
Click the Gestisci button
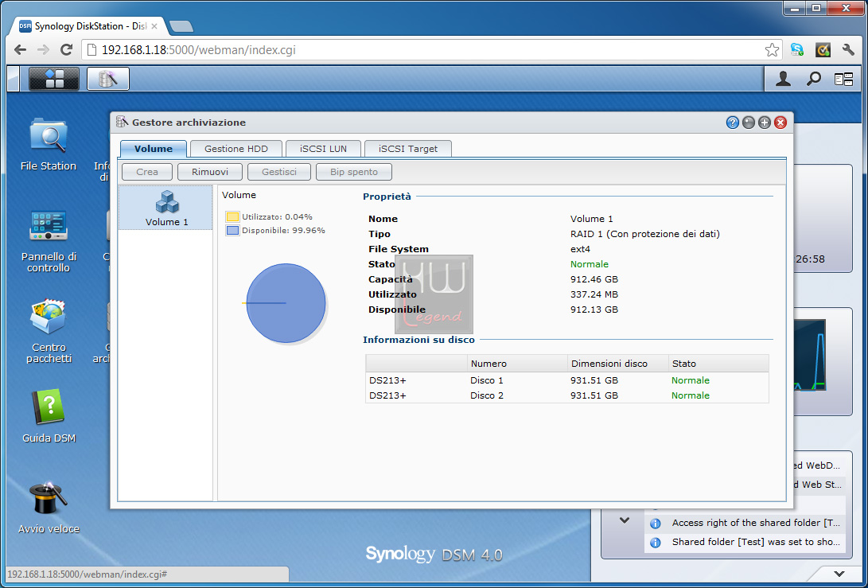(x=279, y=172)
